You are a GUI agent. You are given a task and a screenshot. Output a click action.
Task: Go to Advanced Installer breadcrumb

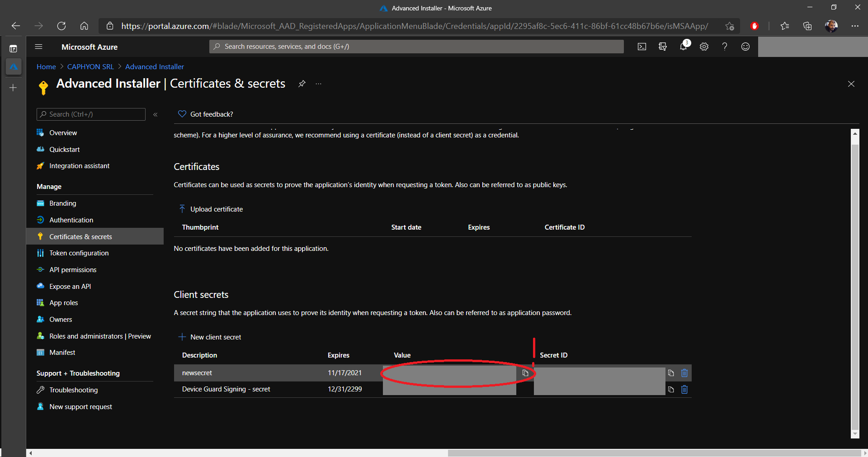click(x=155, y=67)
